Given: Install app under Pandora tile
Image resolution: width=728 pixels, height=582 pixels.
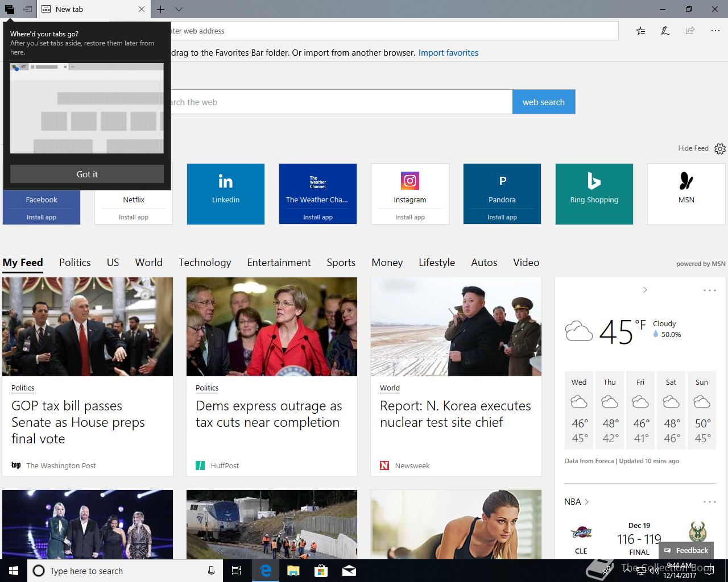Looking at the screenshot, I should tap(502, 217).
